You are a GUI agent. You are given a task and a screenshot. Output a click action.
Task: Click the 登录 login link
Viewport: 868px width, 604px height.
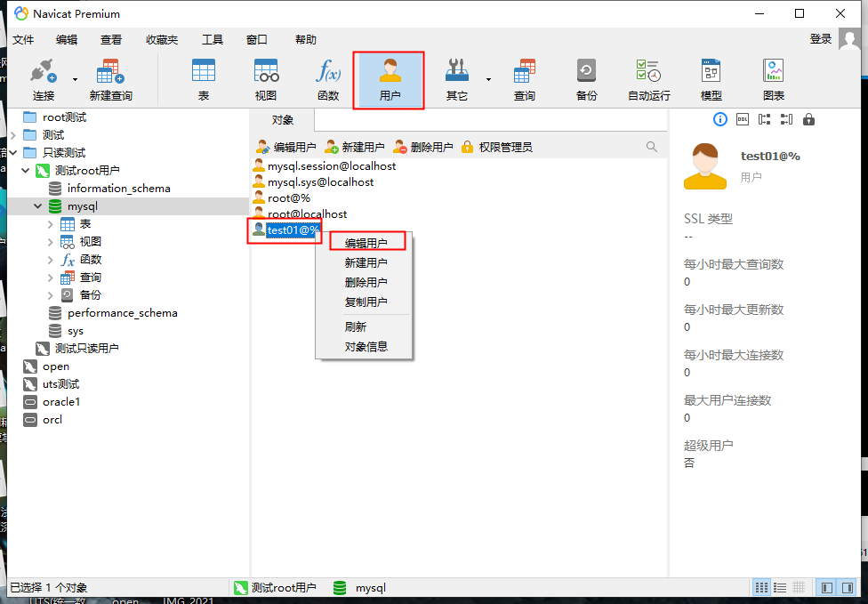tap(820, 39)
